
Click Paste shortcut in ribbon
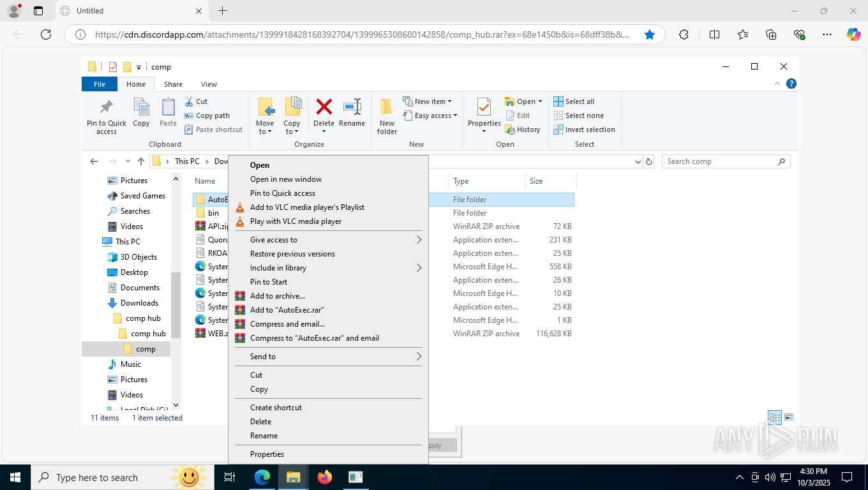pyautogui.click(x=213, y=130)
